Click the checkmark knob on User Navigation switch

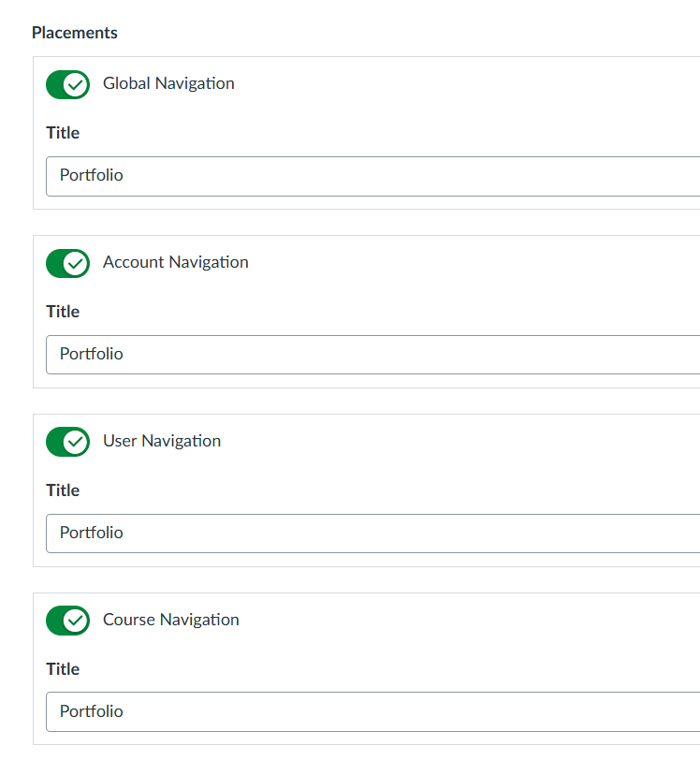point(76,442)
